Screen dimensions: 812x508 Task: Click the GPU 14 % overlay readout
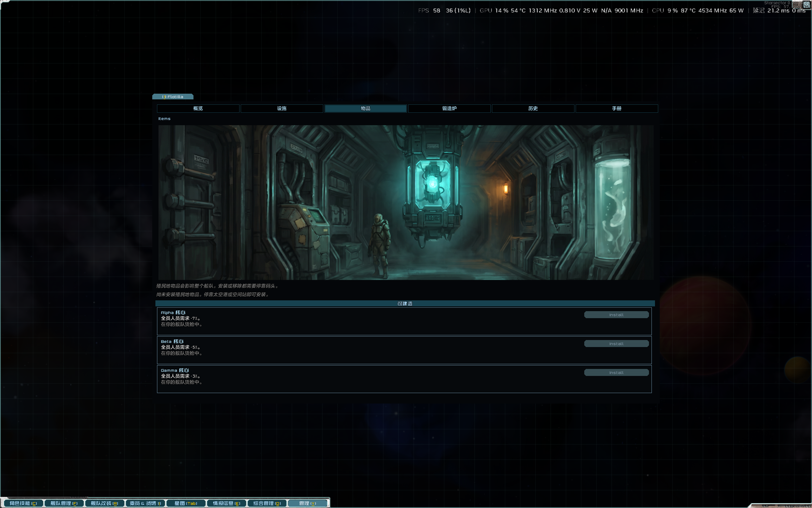click(494, 10)
